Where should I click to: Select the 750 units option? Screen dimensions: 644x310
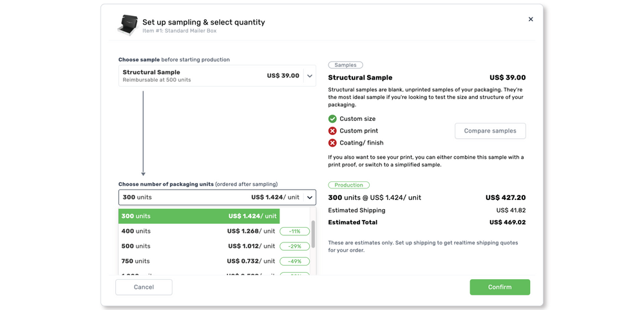pos(199,261)
